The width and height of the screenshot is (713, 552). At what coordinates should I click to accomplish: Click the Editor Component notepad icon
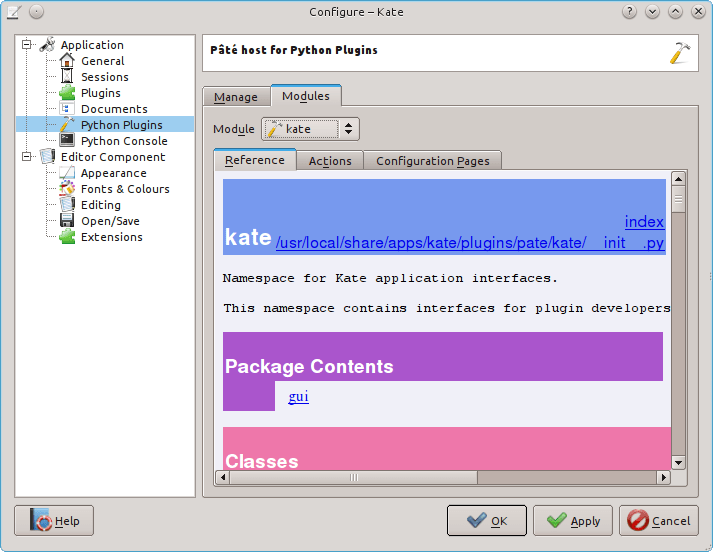click(47, 157)
